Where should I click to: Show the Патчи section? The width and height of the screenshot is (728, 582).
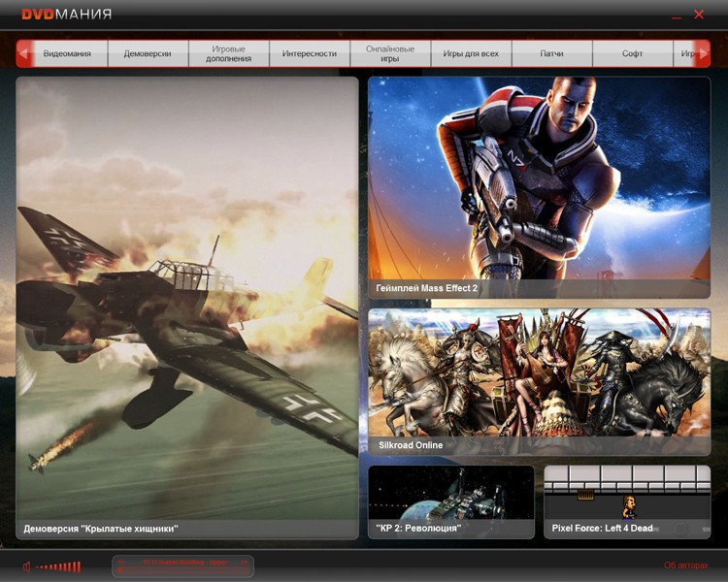pos(551,53)
